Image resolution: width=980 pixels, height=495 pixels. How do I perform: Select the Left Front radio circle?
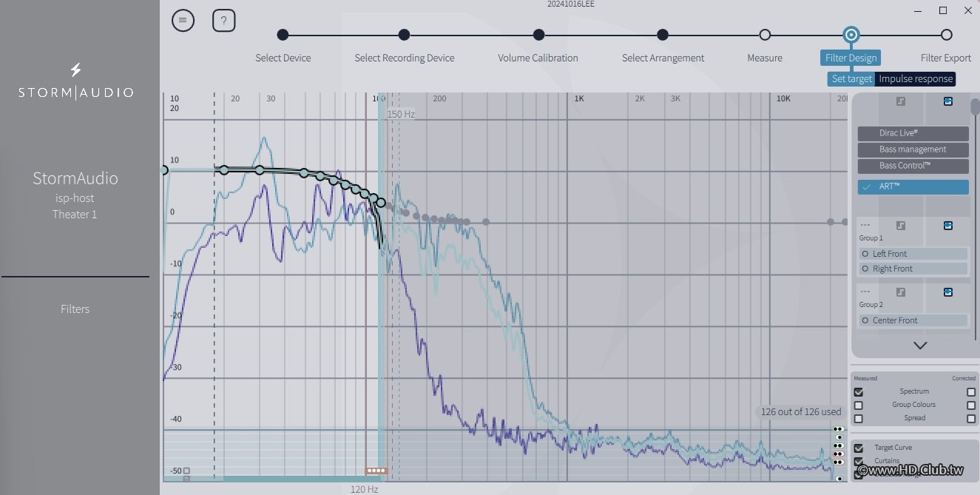click(865, 254)
